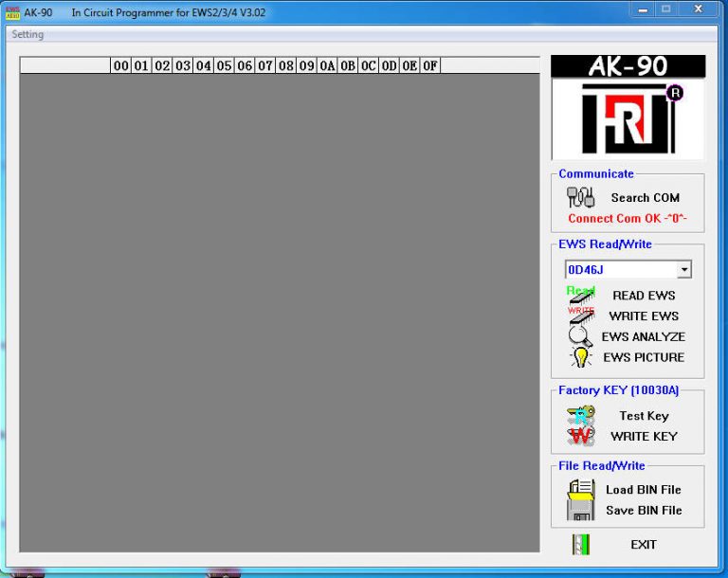Click the EXIT text button
The height and width of the screenshot is (578, 728).
pos(643,545)
